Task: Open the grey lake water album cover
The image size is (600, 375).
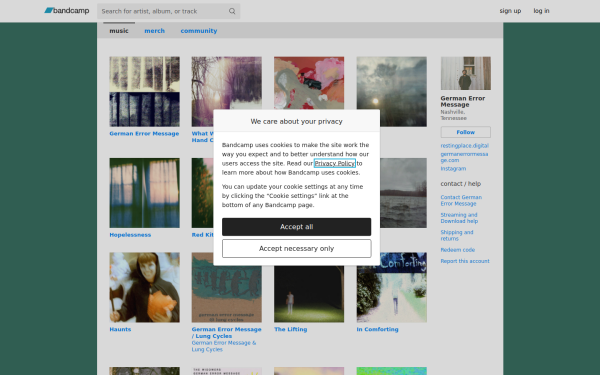Action: tap(403, 193)
